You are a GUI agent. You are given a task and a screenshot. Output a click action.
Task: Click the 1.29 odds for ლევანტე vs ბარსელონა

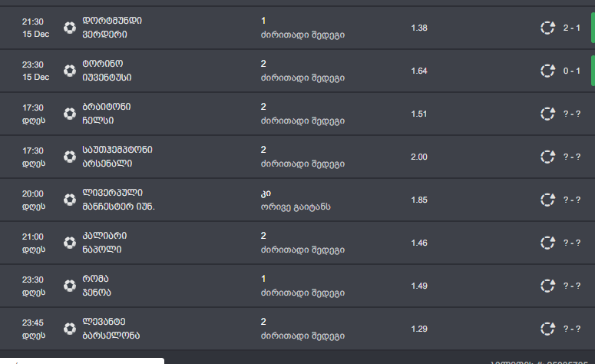tap(419, 329)
